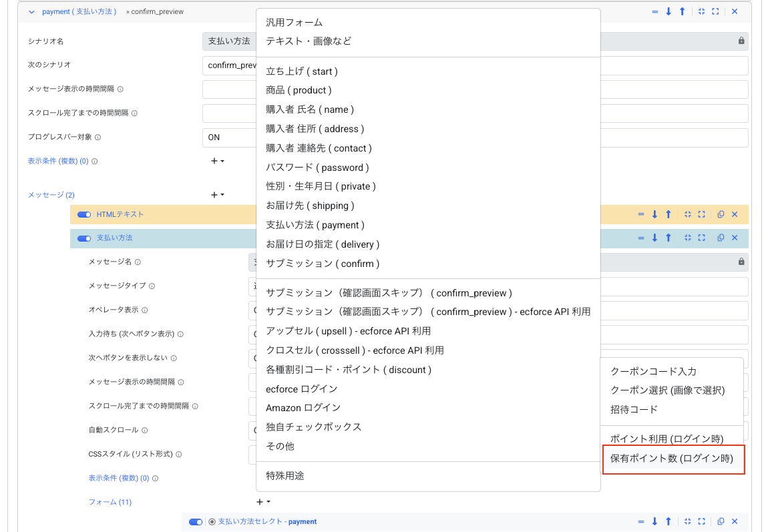Select radio button beside 支払い方法セレクト
The height and width of the screenshot is (532, 766).
click(212, 522)
